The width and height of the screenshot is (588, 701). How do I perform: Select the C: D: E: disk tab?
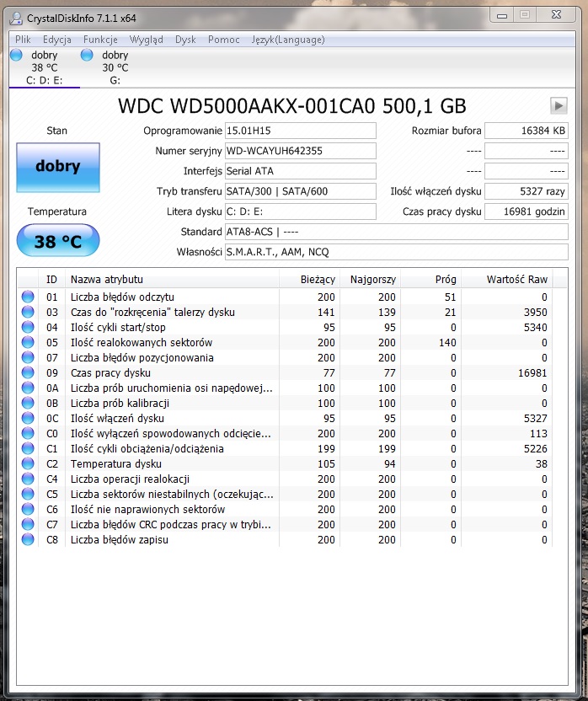pos(45,67)
